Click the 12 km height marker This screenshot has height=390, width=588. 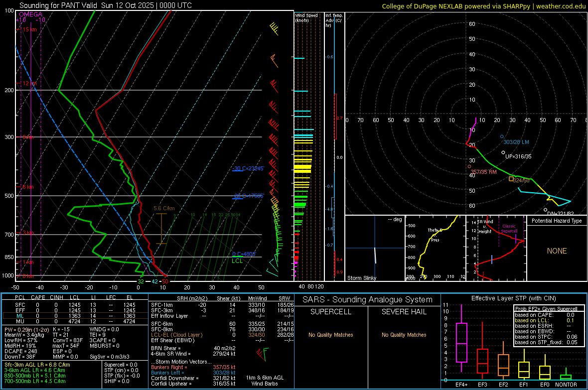(29, 83)
